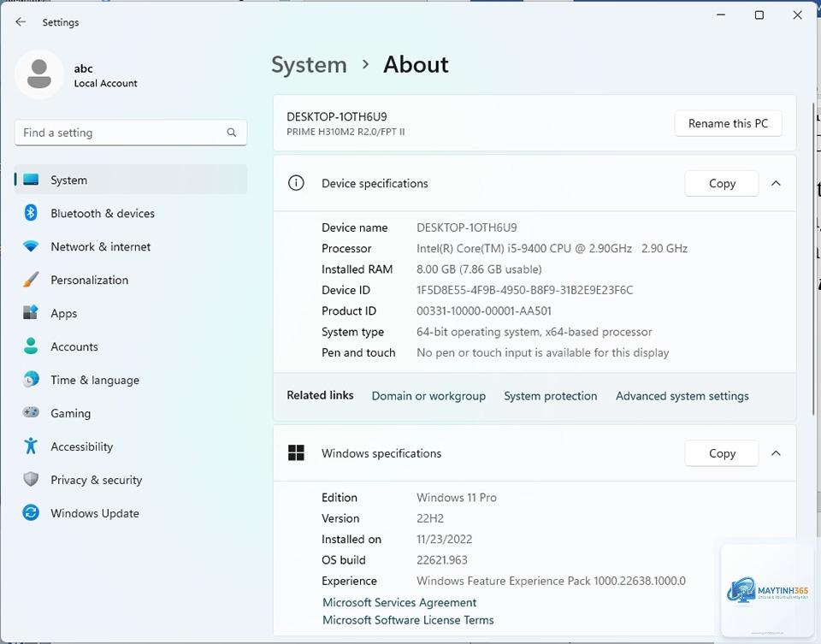
Task: Click System in the breadcrumb
Action: pos(309,65)
